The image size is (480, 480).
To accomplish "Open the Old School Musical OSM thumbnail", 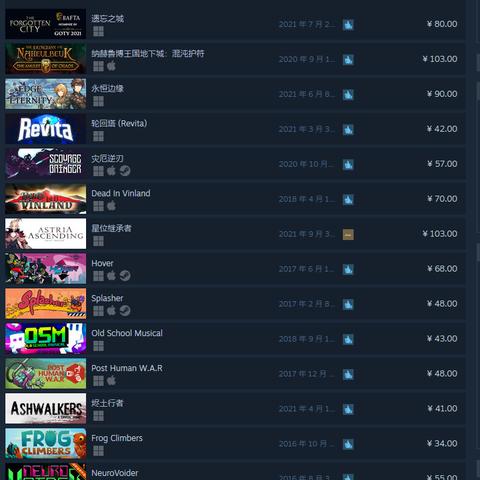I will [x=46, y=338].
